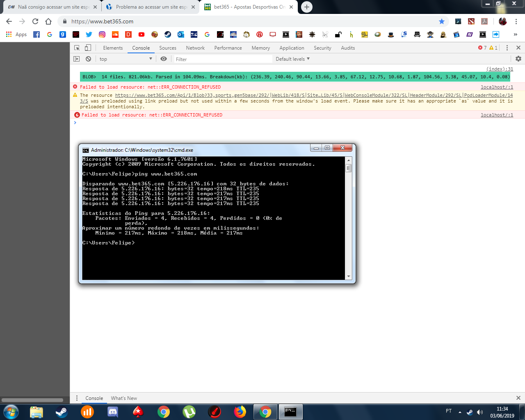Bookmark page with the blue star icon
Image resolution: width=525 pixels, height=420 pixels.
point(442,21)
